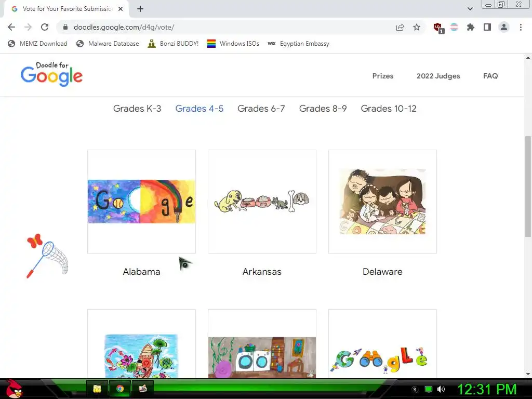Viewport: 532px width, 399px height.
Task: Click the Doodle for Google logo
Action: pyautogui.click(x=51, y=74)
